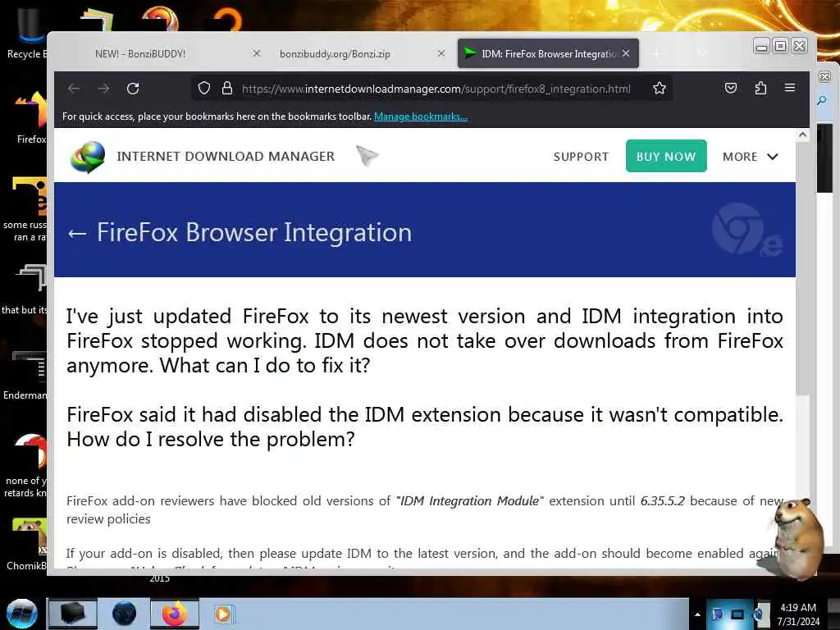Open the first dark taskbar app
Image resolution: width=840 pixels, height=630 pixels.
pos(73,614)
